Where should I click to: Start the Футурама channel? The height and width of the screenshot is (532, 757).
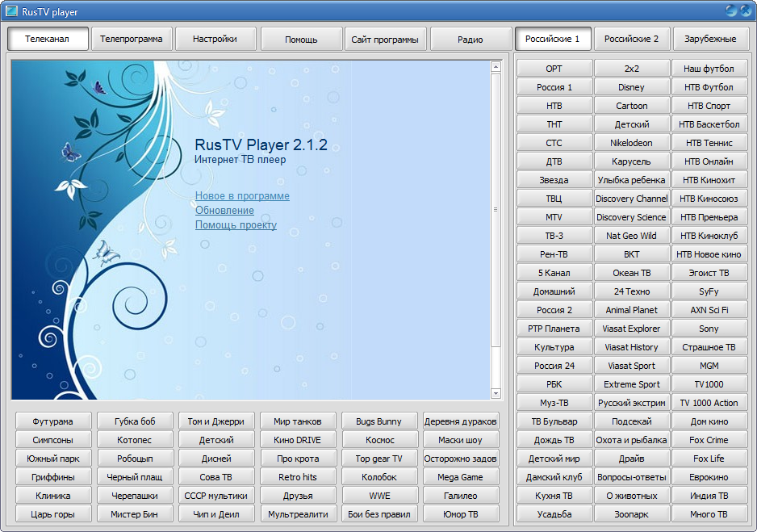click(x=52, y=421)
